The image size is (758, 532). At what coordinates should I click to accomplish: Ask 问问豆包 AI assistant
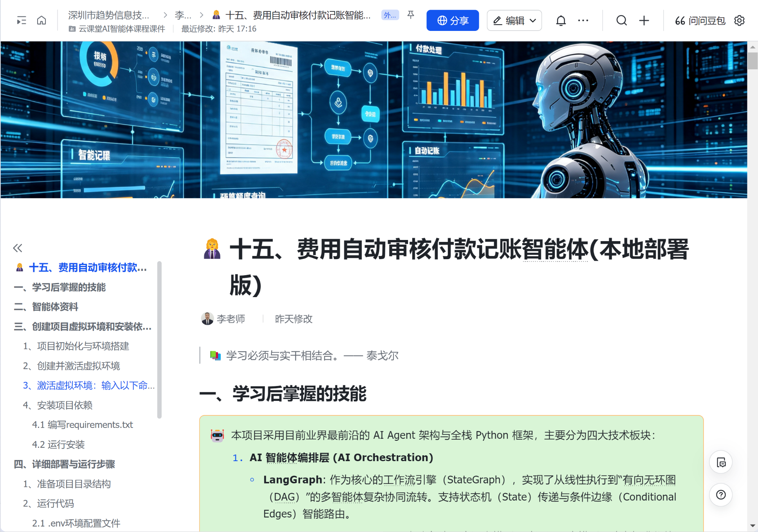coord(700,20)
